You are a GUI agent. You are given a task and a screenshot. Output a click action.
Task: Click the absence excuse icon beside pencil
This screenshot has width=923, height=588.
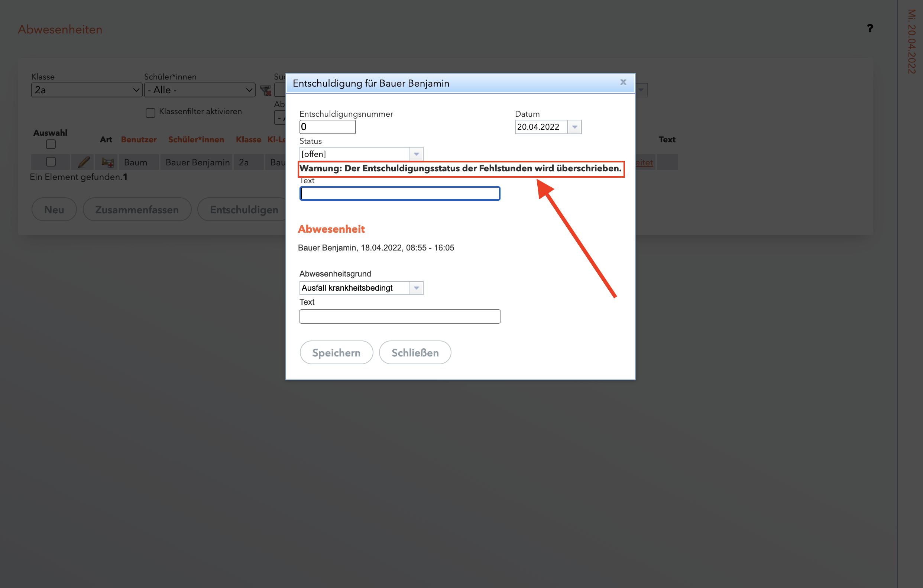(107, 162)
